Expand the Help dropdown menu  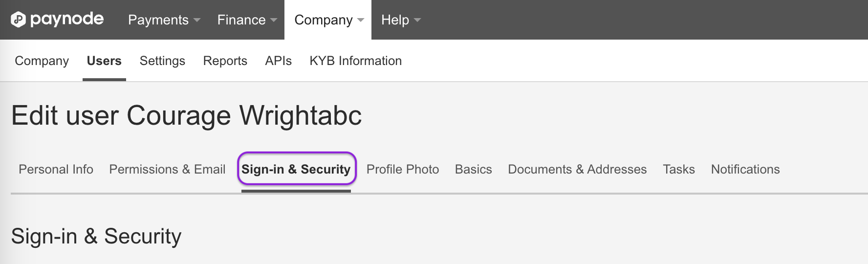click(x=401, y=20)
